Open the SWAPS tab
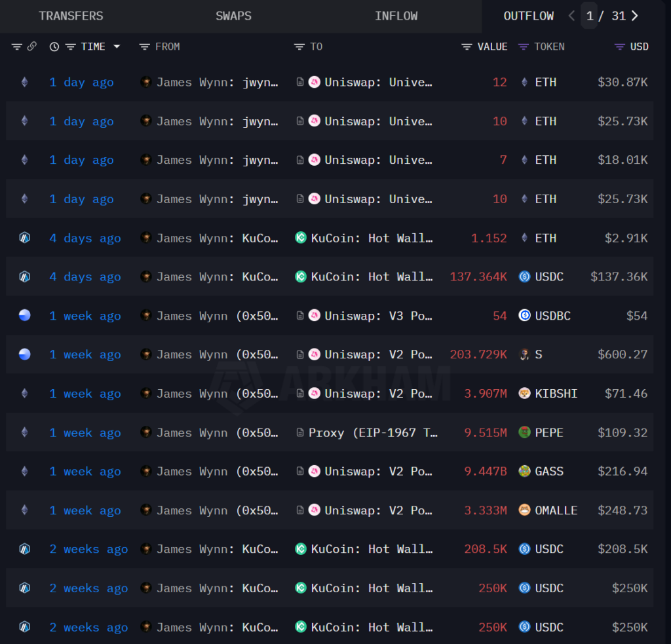 tap(233, 16)
